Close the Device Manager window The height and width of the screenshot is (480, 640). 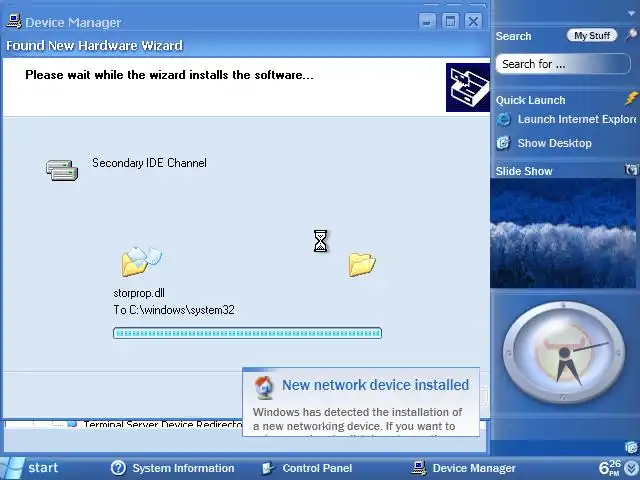[473, 21]
